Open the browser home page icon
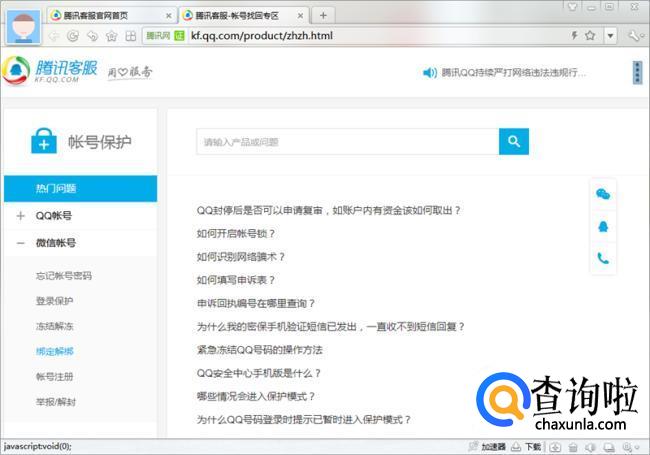This screenshot has height=455, width=650. click(x=112, y=36)
